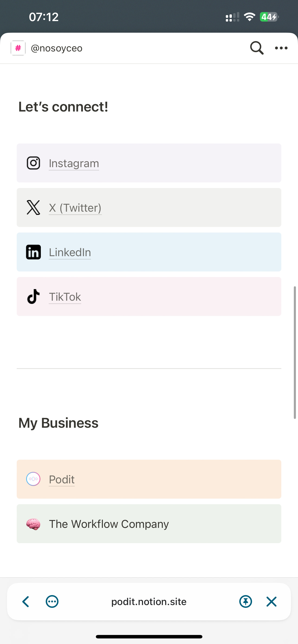Tap the podit.notion.site address field
This screenshot has height=644, width=298.
click(x=149, y=602)
